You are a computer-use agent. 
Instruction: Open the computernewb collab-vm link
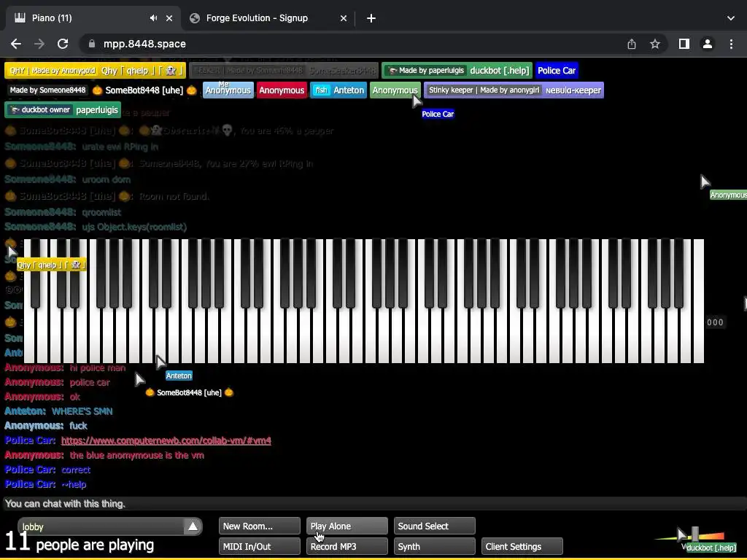pyautogui.click(x=166, y=440)
